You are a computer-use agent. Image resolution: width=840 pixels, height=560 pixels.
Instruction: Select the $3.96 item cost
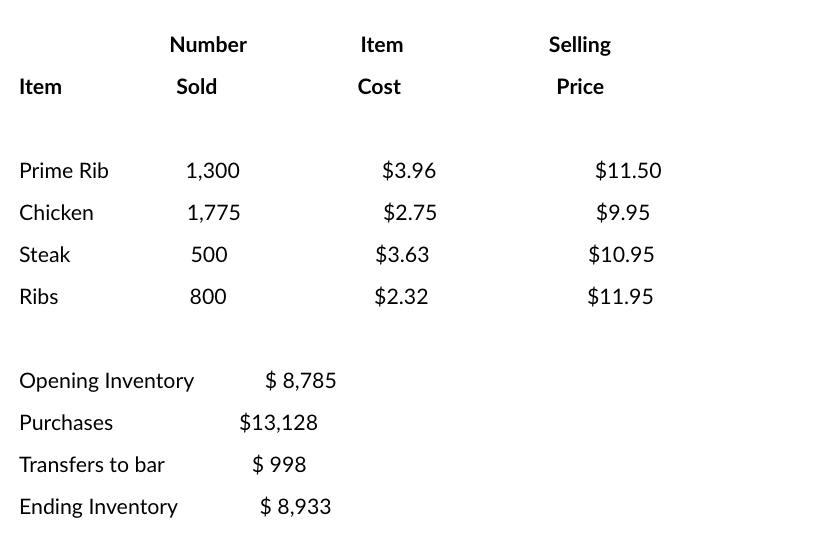point(409,171)
